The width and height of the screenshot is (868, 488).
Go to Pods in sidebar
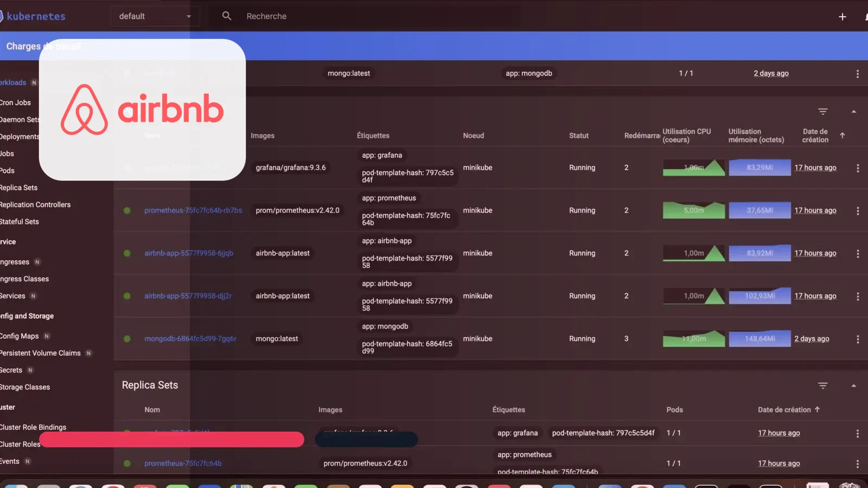click(7, 170)
